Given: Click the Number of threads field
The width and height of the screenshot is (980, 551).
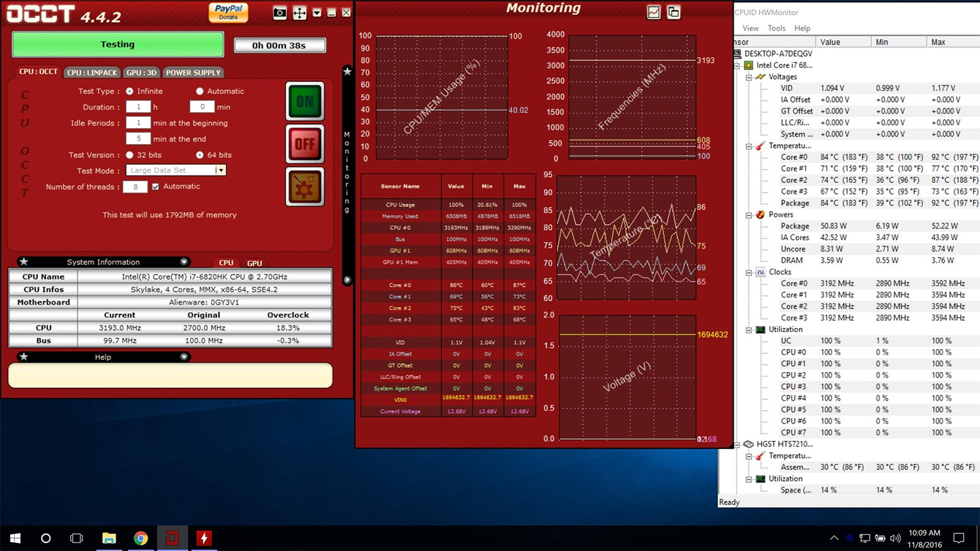Looking at the screenshot, I should click(x=135, y=186).
